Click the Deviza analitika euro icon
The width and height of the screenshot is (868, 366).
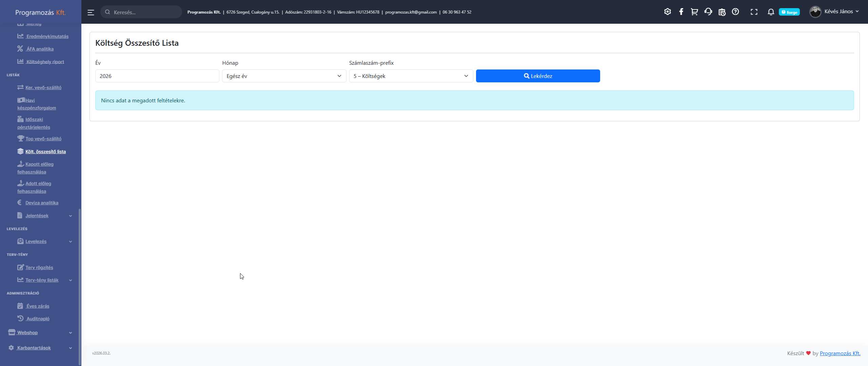(x=20, y=202)
